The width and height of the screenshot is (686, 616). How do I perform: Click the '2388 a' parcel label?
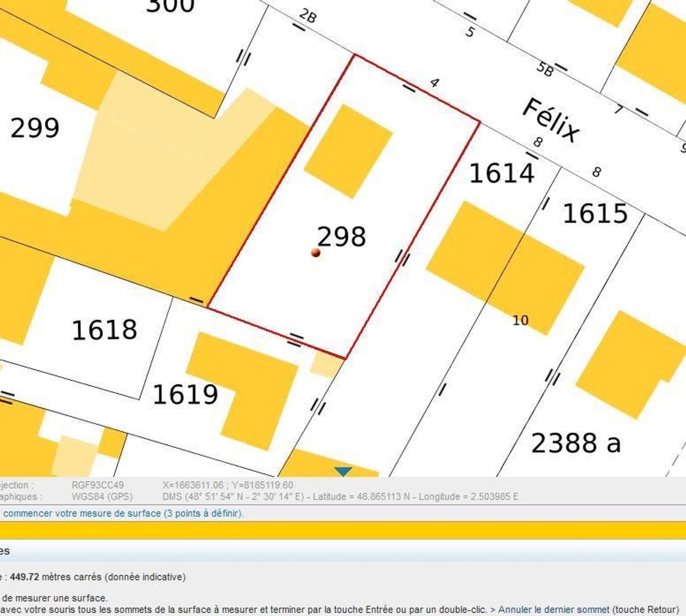[x=576, y=443]
